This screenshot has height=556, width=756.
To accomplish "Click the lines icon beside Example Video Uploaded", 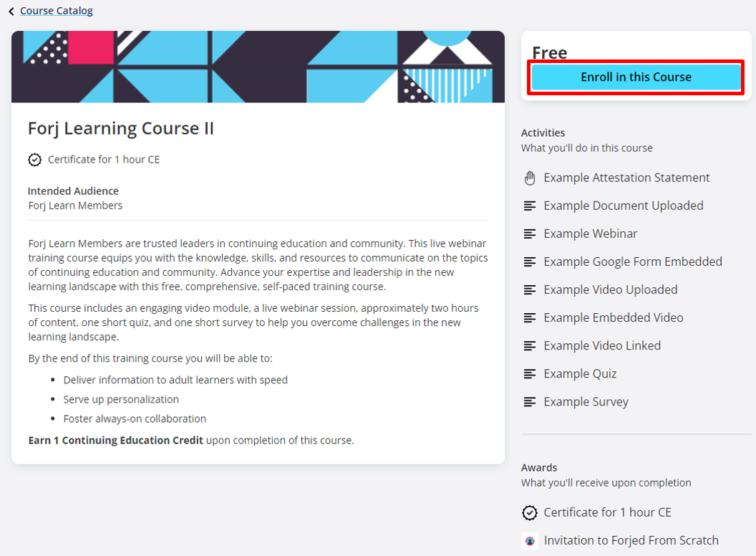I will [x=530, y=289].
